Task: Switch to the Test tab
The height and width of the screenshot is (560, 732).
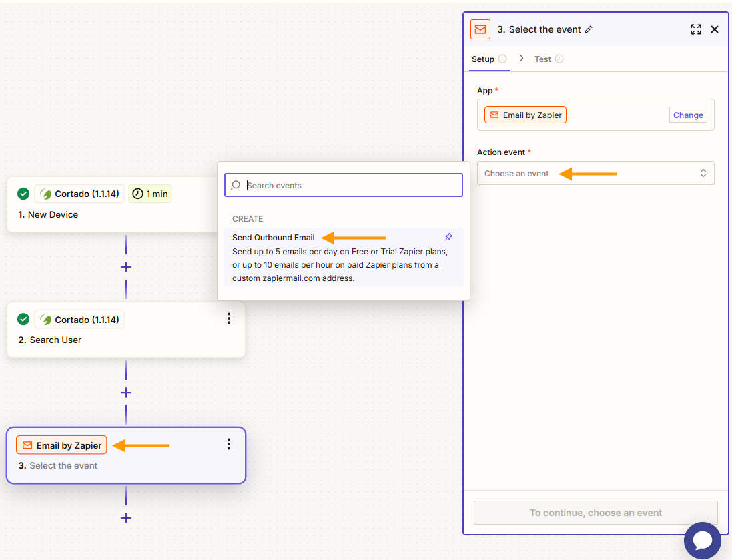Action: point(548,59)
